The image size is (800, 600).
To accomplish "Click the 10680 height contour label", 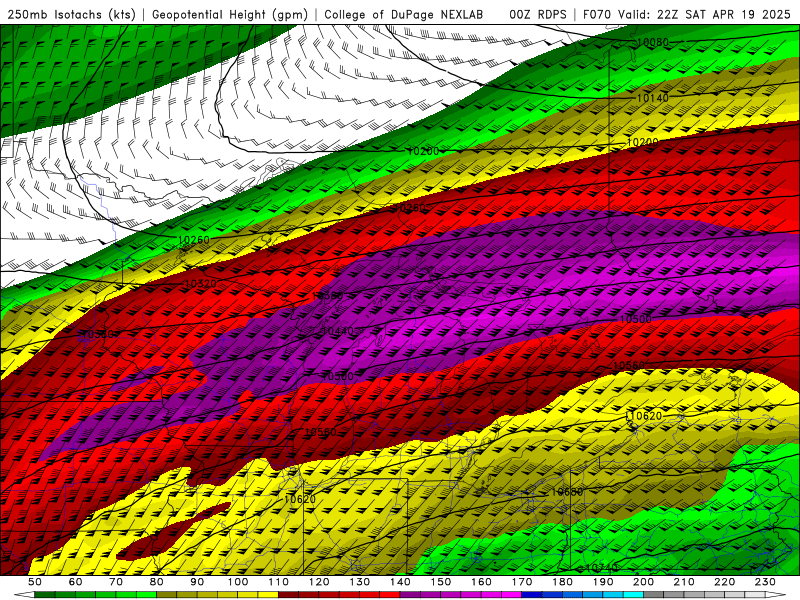I will coord(567,492).
